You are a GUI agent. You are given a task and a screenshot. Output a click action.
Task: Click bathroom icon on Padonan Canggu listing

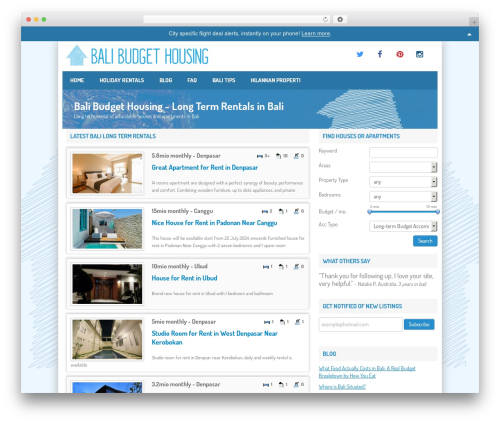click(281, 211)
